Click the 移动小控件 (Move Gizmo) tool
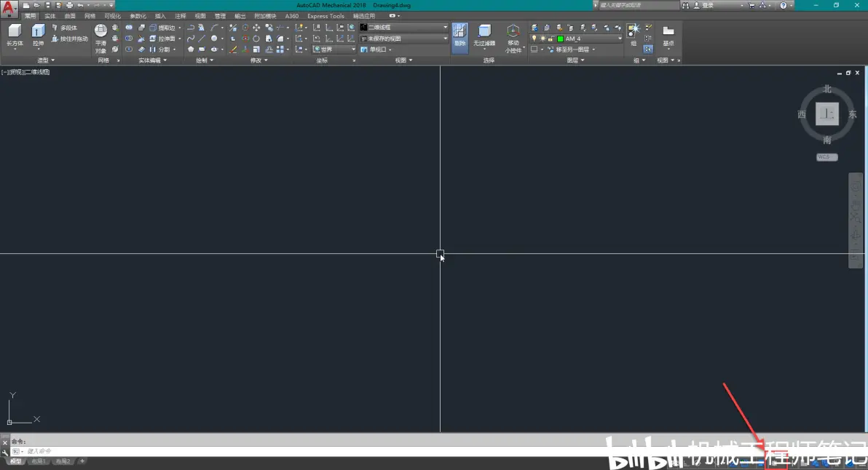 click(x=513, y=39)
